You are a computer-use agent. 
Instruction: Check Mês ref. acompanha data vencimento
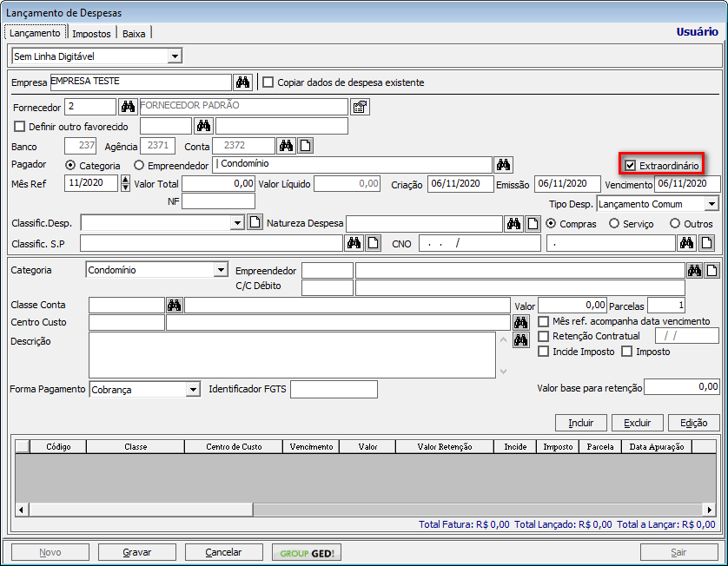click(x=543, y=321)
